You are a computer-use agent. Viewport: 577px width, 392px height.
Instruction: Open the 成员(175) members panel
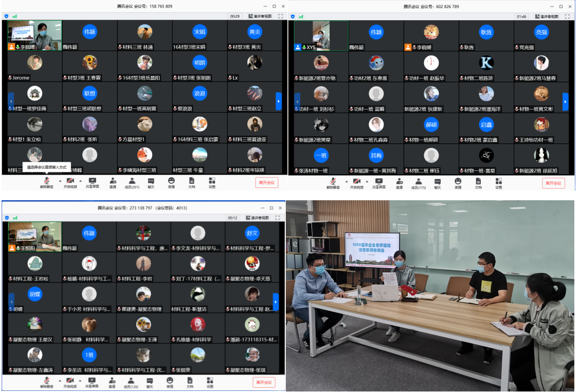pos(418,183)
